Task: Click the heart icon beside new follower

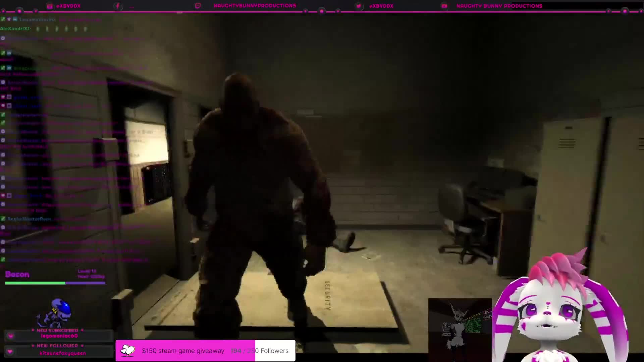Action: (10, 351)
